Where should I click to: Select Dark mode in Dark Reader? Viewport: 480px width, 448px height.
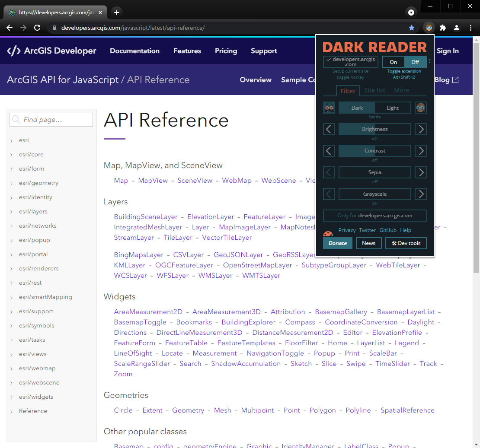[357, 108]
